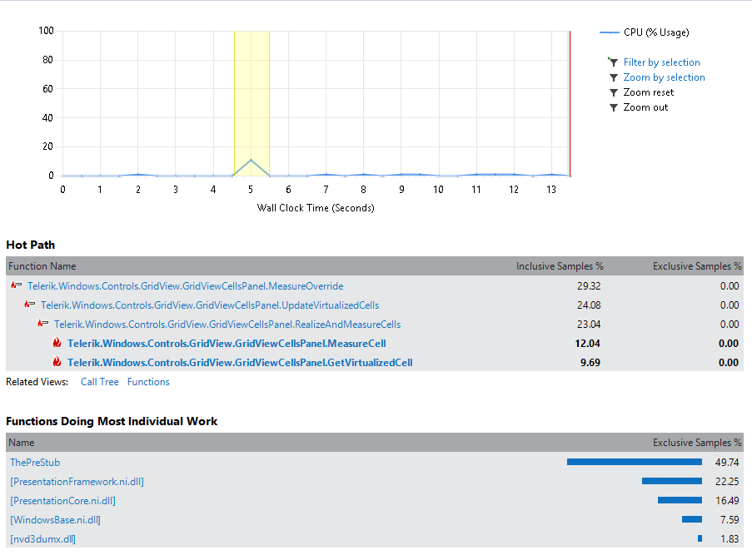Open GridViewCellsPanel.RealizeAndMeasureCells function
Viewport: 752px width, 560px height.
227,325
